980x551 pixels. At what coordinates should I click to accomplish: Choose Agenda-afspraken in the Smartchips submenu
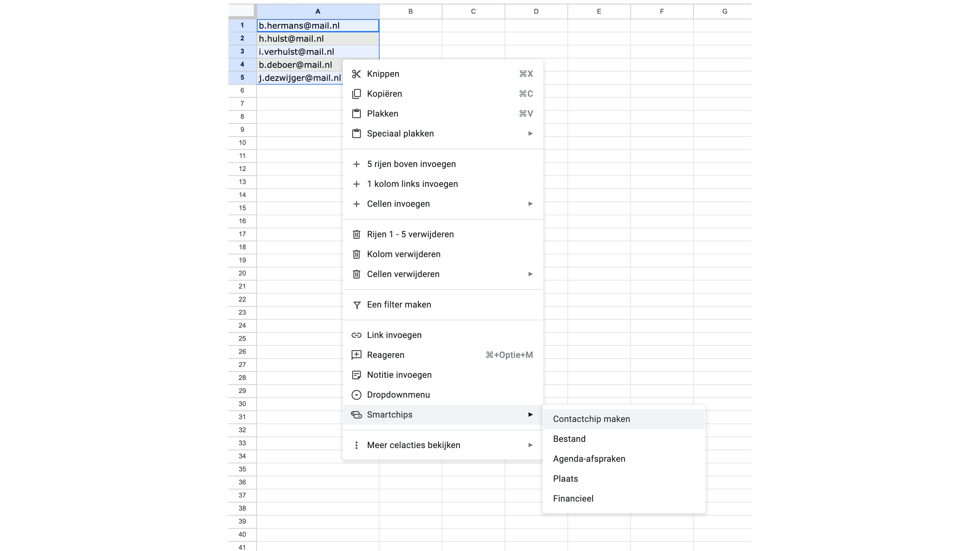pos(589,459)
